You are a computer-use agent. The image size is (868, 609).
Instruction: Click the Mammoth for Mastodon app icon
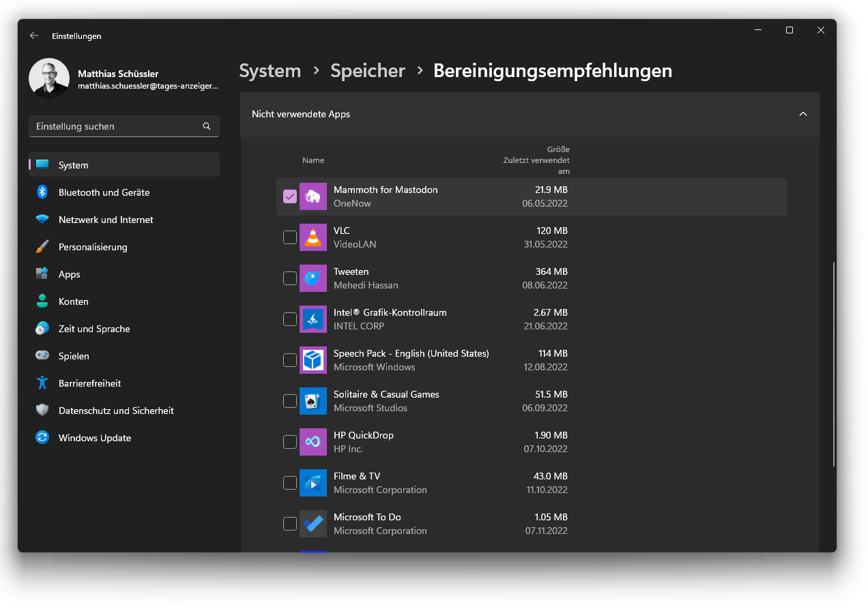(313, 196)
